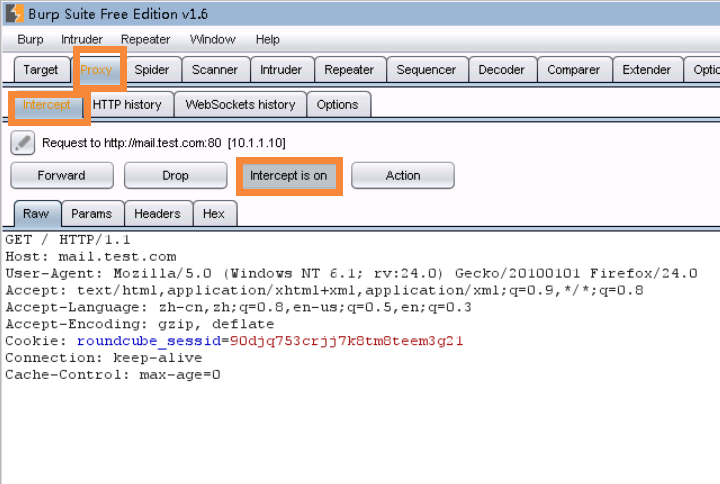The height and width of the screenshot is (484, 720).
Task: Click the Accept-Encoding: gzip, deflate line
Action: tap(140, 324)
